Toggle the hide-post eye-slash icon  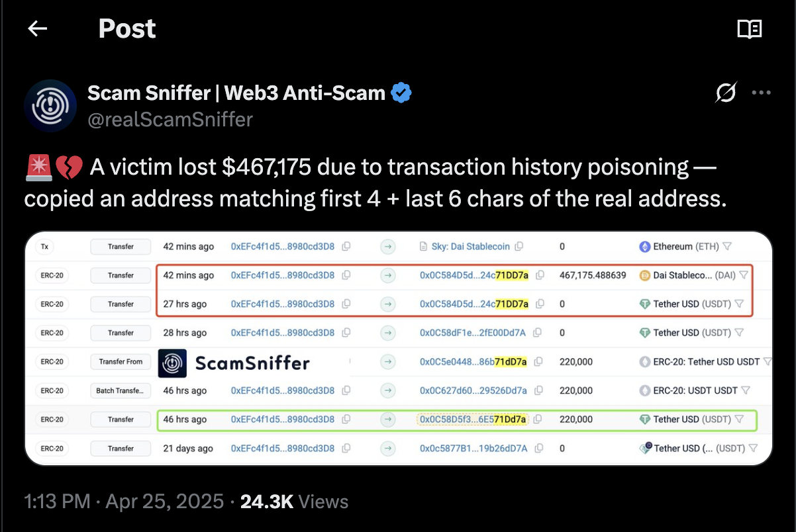726,93
